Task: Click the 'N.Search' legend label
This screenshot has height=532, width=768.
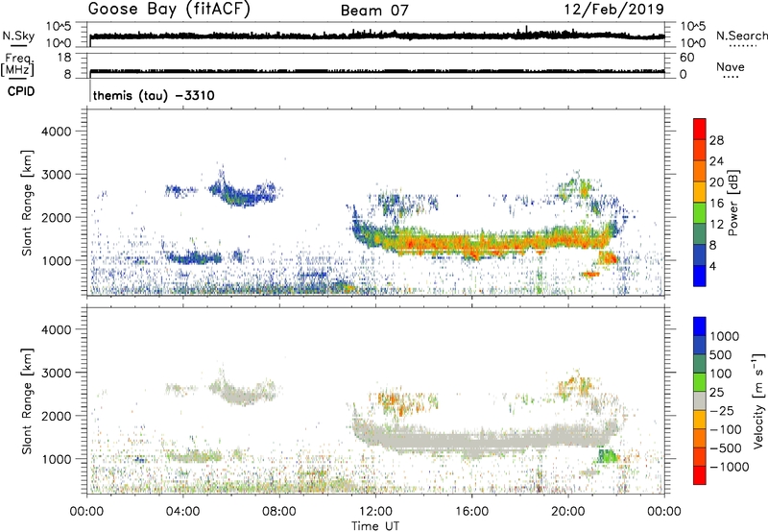Action: pyautogui.click(x=741, y=36)
